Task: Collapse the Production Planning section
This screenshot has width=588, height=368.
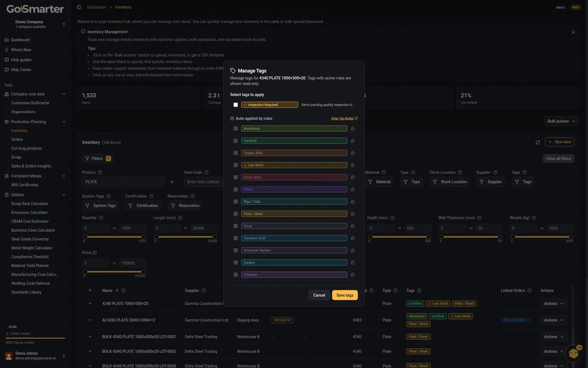Action: point(64,122)
